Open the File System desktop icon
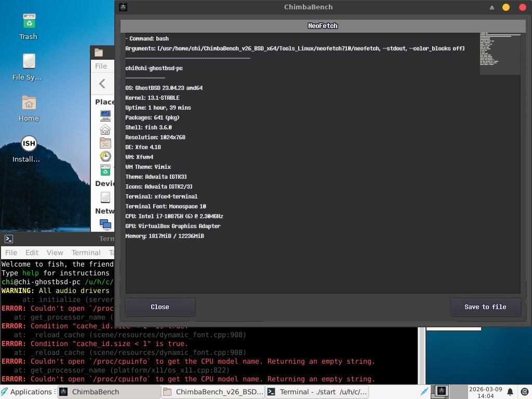This screenshot has width=532, height=399. coord(28,67)
